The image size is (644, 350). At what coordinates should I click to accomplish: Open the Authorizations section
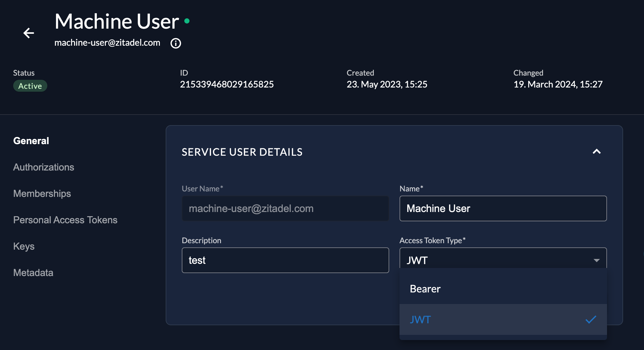click(x=44, y=167)
